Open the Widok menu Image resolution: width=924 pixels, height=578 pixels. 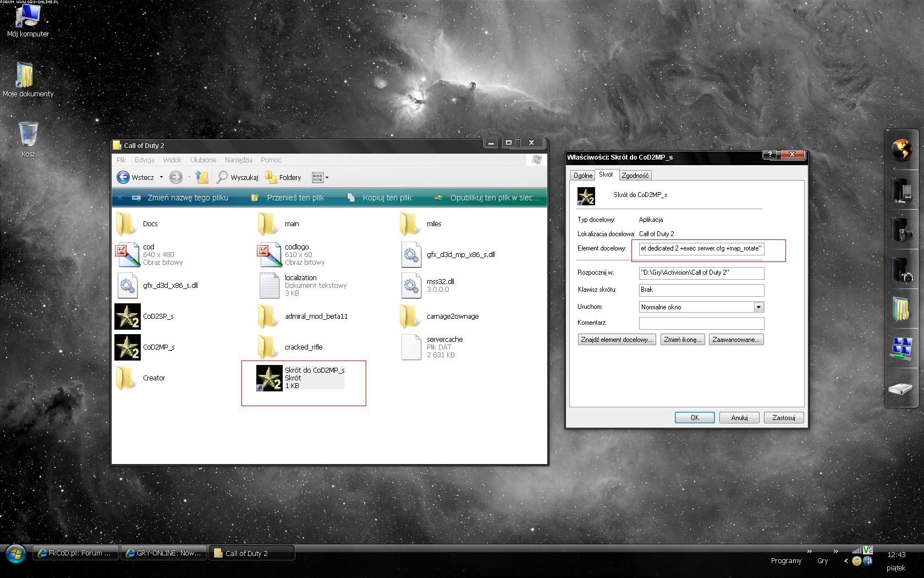[x=172, y=160]
